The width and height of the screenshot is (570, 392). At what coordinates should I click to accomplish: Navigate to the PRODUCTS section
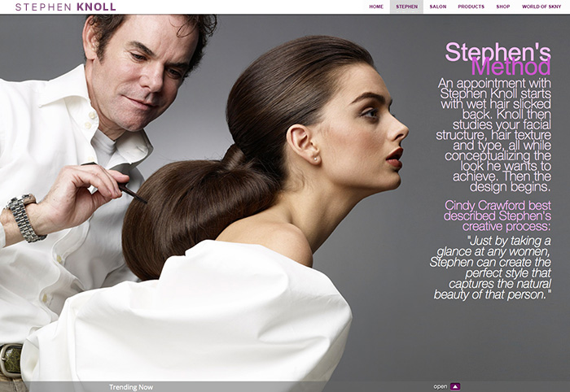point(471,7)
